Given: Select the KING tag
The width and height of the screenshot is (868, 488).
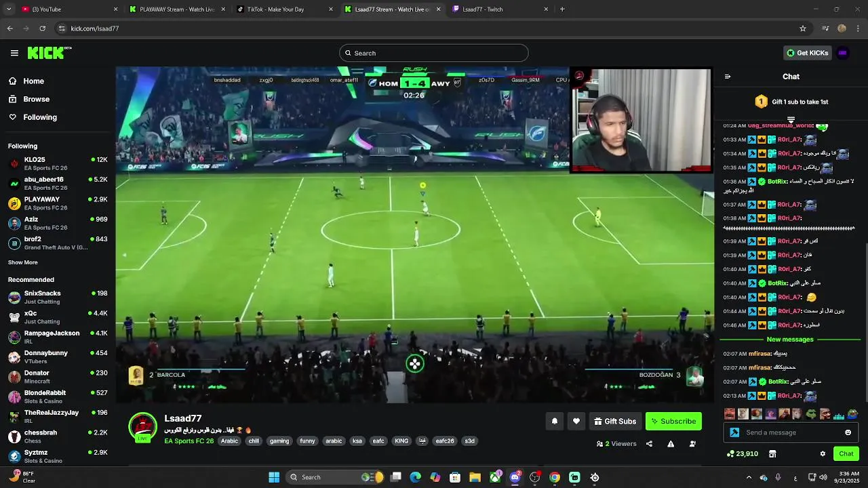Looking at the screenshot, I should 401,441.
